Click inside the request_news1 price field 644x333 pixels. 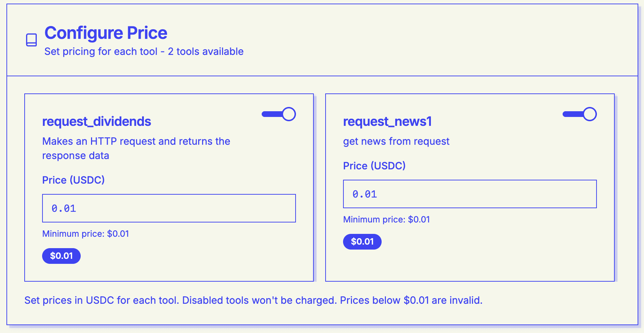tap(470, 194)
